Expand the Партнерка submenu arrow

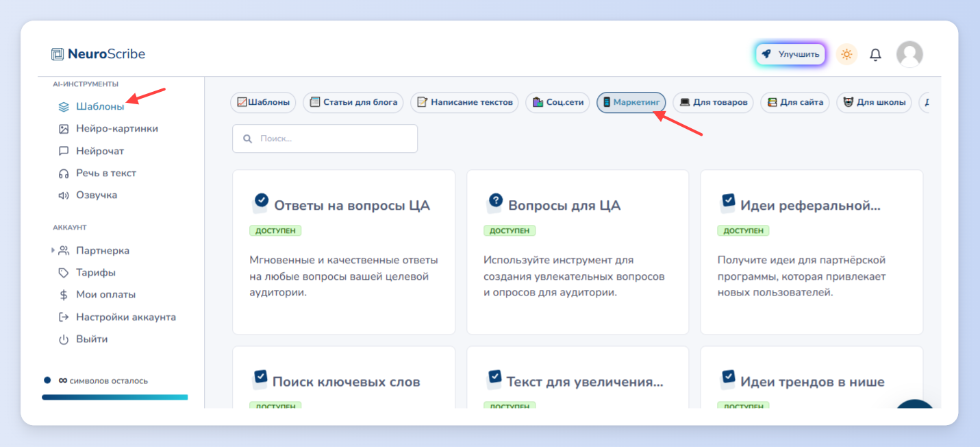point(53,251)
